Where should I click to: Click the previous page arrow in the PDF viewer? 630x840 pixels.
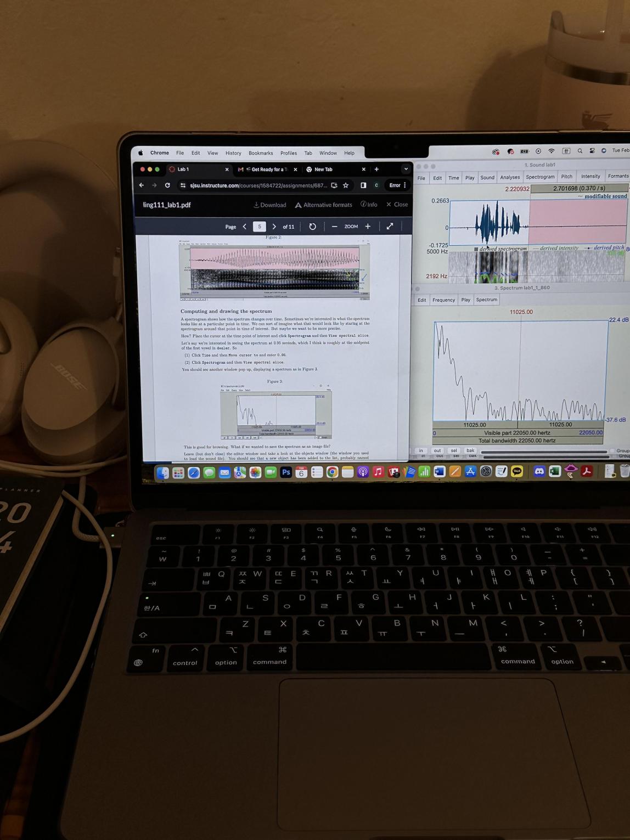pos(245,226)
